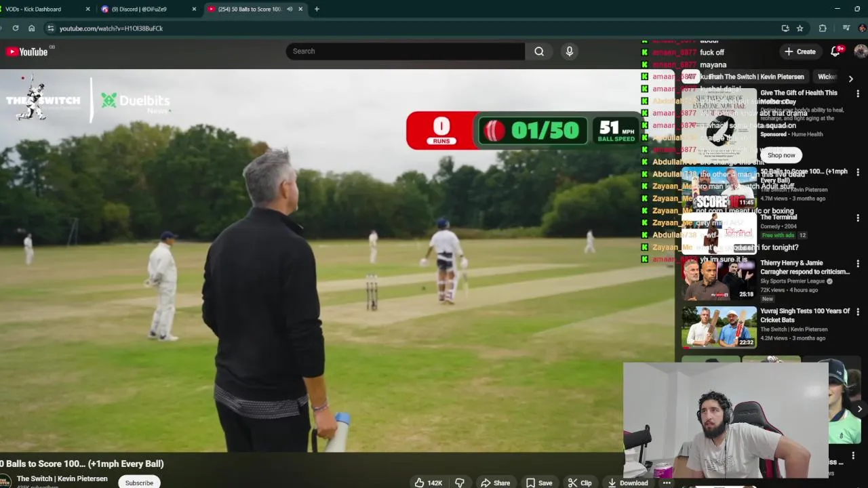Open Thierry Henry & Jamie Carragher video title
This screenshot has width=868, height=488.
click(x=805, y=267)
